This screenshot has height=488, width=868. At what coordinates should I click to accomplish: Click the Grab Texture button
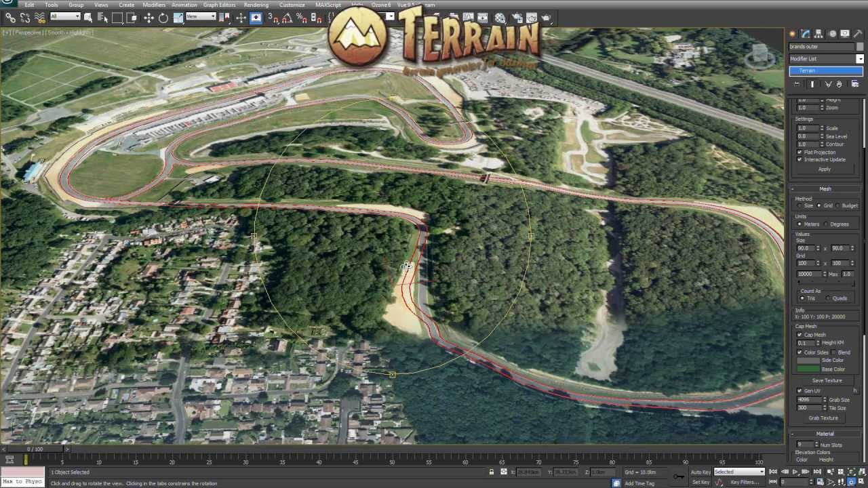click(x=823, y=418)
